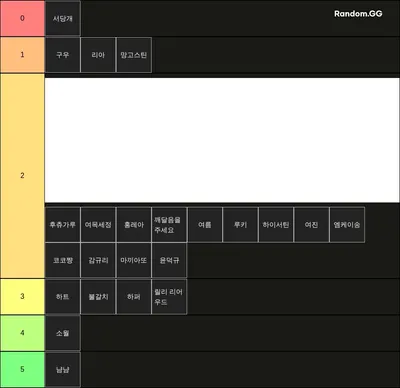Click the 루키 card

tap(240, 225)
